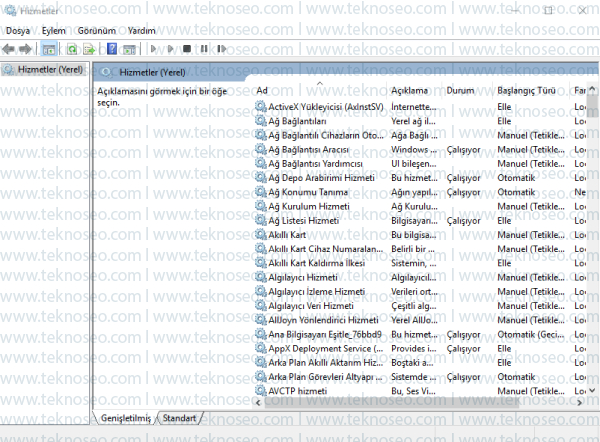Viewport: 600px width, 442px height.
Task: Select the AVCTP hizmeti service
Action: (297, 391)
